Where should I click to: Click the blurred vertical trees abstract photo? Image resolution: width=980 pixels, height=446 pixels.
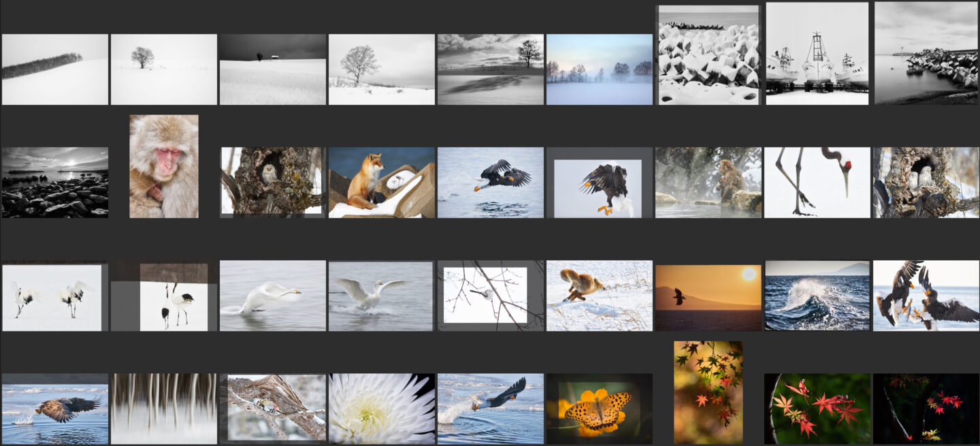tap(163, 409)
